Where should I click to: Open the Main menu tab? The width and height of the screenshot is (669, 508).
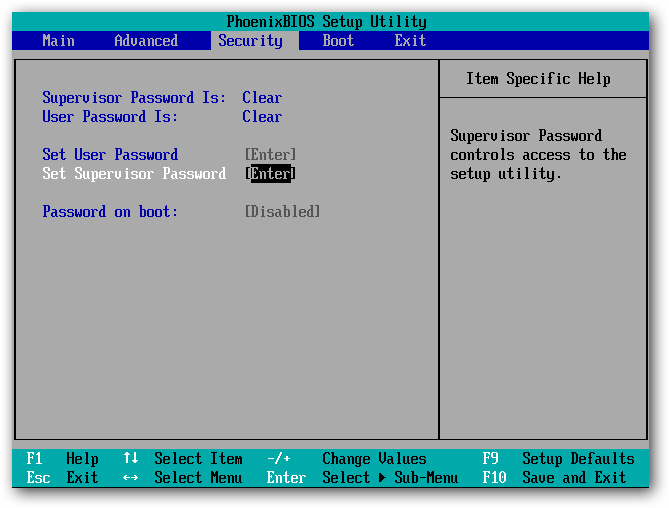coord(58,41)
